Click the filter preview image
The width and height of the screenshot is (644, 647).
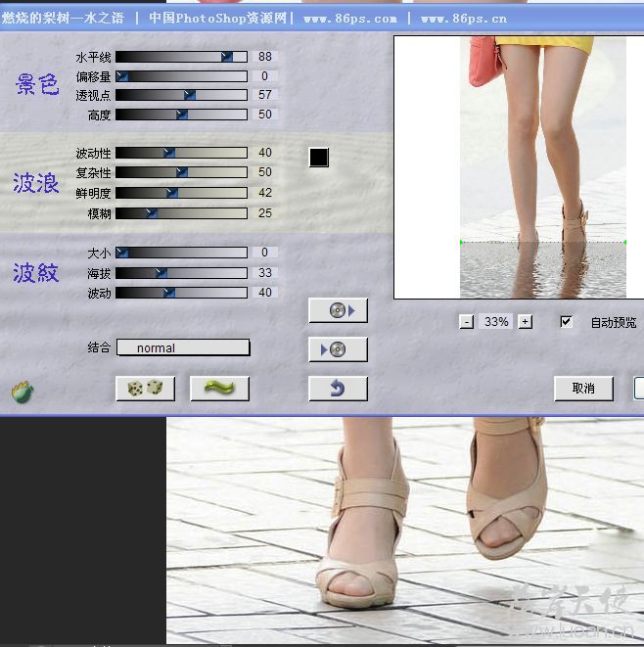pos(543,167)
